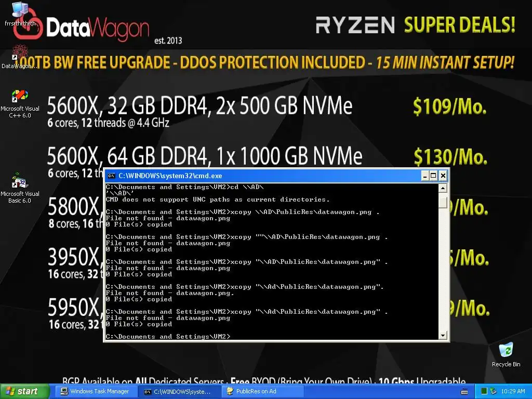Click cmd scrollbar up arrow
This screenshot has width=532, height=399.
tap(443, 188)
